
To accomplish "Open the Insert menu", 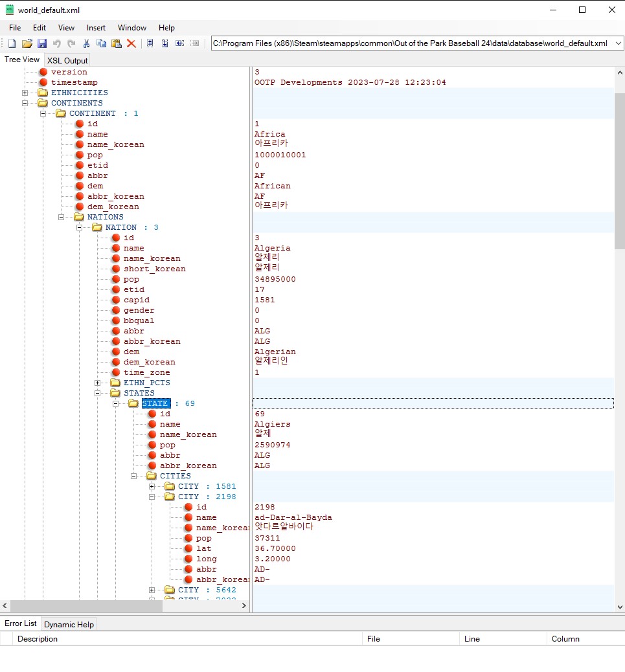I will coord(96,28).
